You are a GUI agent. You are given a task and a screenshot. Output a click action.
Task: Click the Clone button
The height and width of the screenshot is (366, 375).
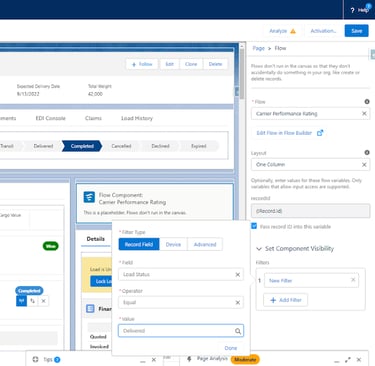[x=191, y=64]
